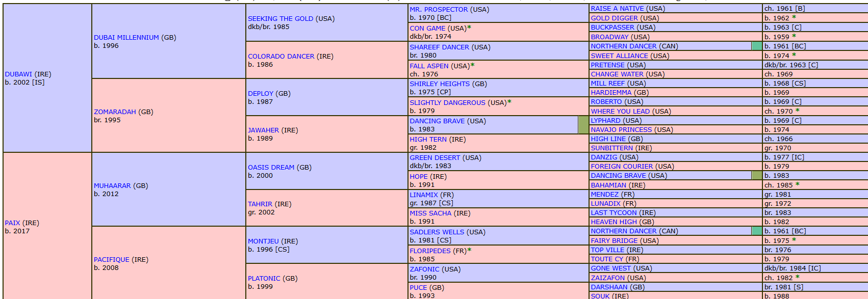
Task: Click asterisk after SLIGHTLY DANGEROUS
Action: point(509,102)
